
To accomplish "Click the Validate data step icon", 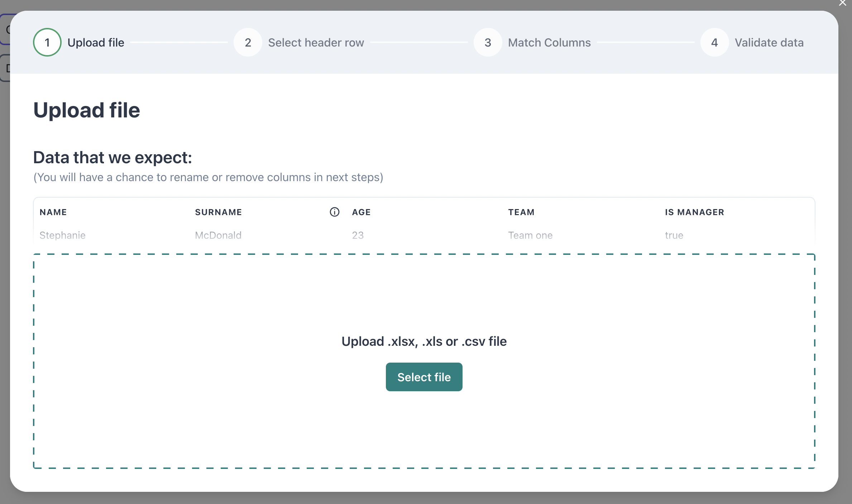I will [714, 43].
